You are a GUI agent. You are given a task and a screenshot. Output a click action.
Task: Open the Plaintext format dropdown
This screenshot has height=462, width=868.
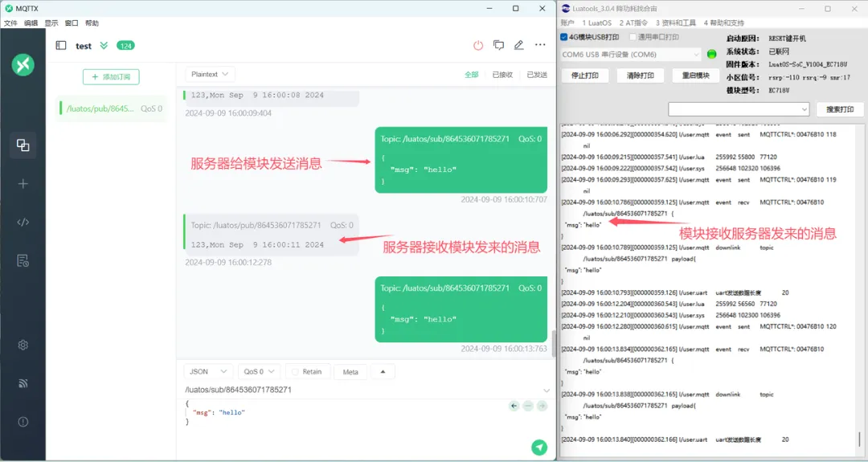click(x=210, y=74)
